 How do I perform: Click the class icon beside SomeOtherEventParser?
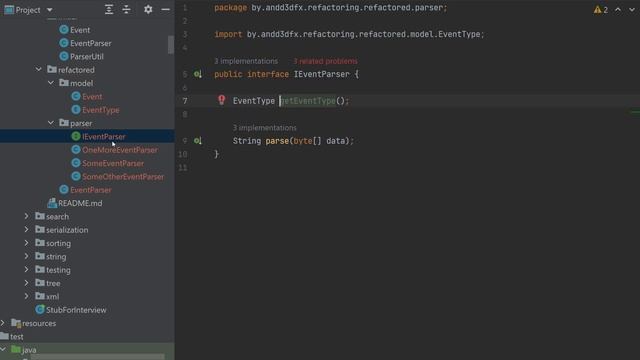point(76,176)
